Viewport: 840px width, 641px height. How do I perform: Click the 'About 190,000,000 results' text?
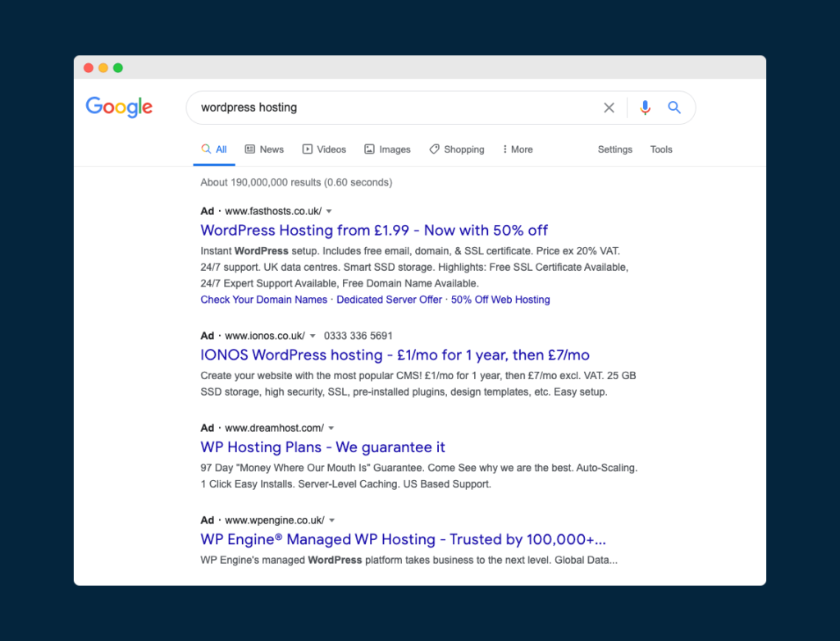296,182
